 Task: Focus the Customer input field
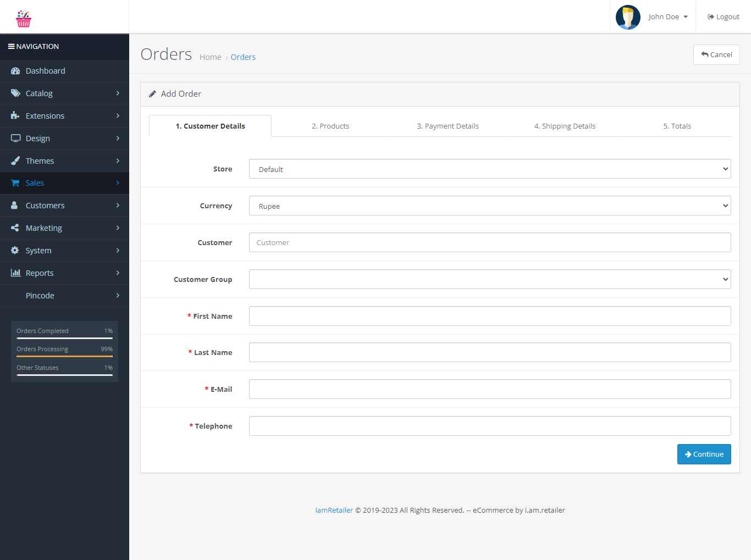490,242
